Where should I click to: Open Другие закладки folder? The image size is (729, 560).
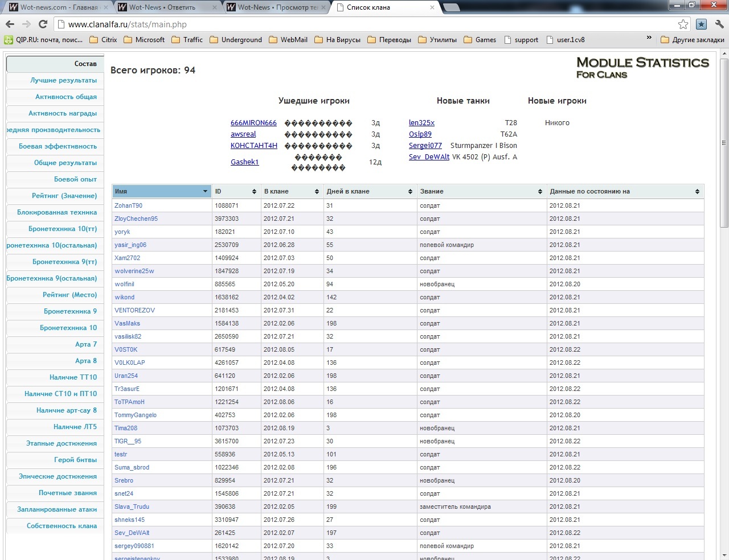(x=693, y=40)
